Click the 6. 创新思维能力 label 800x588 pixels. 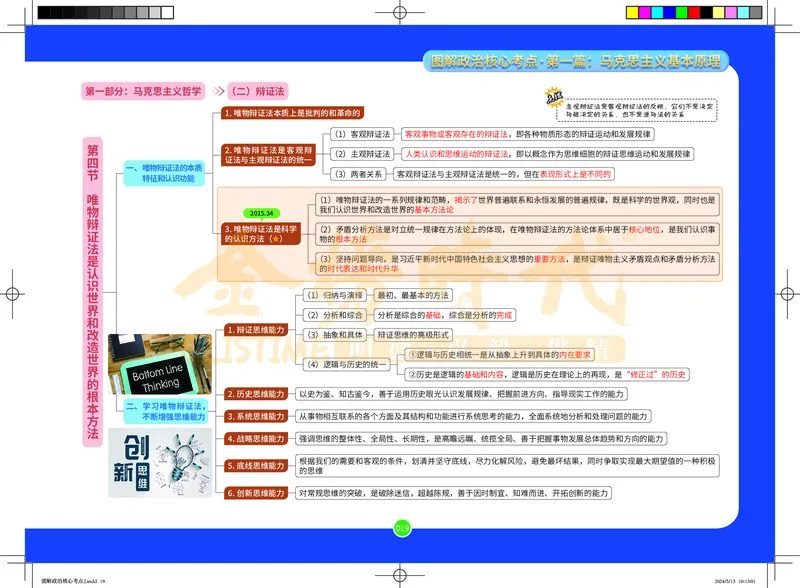click(256, 493)
